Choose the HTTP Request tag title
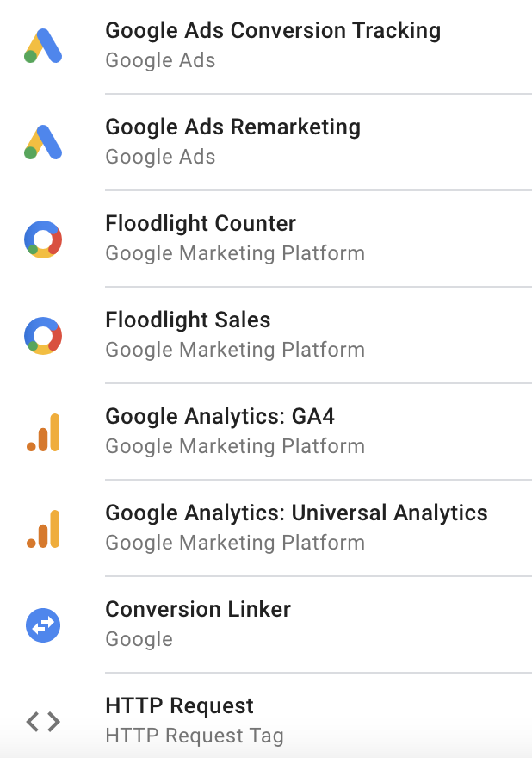532x758 pixels. [x=179, y=705]
